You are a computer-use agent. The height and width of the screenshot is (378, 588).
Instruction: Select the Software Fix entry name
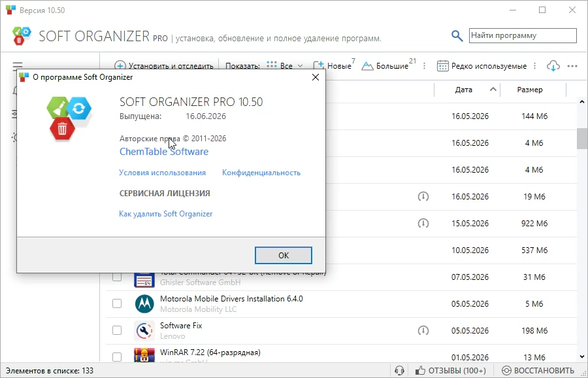point(181,326)
